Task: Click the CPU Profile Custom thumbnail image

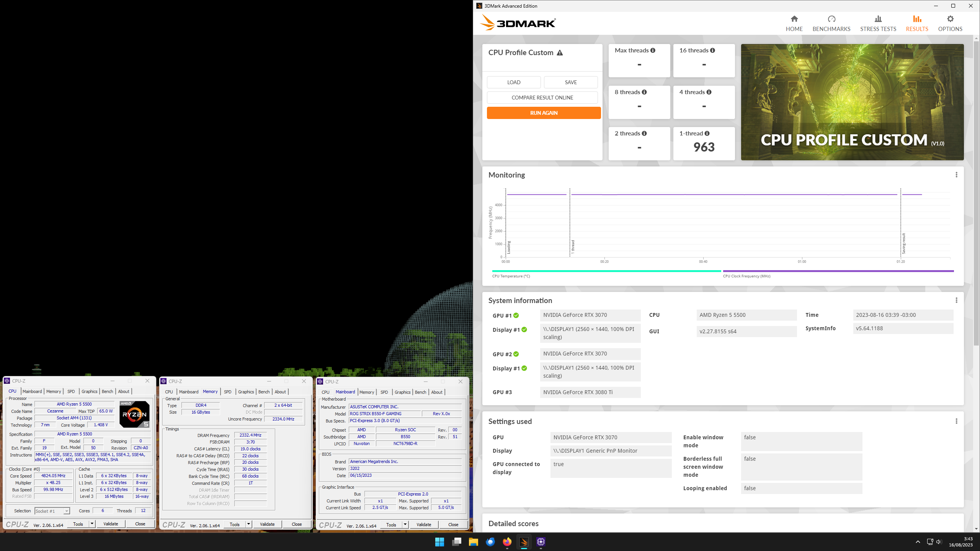Action: 852,102
